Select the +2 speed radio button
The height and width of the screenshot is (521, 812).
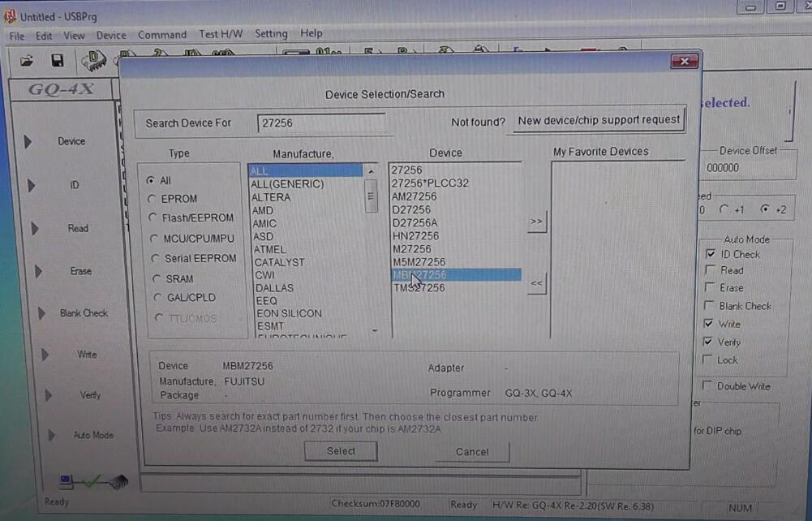coord(764,209)
